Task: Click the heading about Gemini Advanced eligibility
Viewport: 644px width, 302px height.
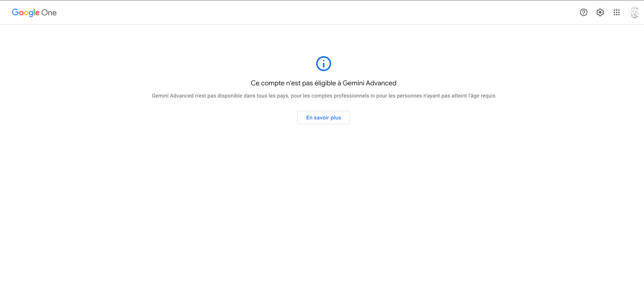Action: click(x=323, y=83)
